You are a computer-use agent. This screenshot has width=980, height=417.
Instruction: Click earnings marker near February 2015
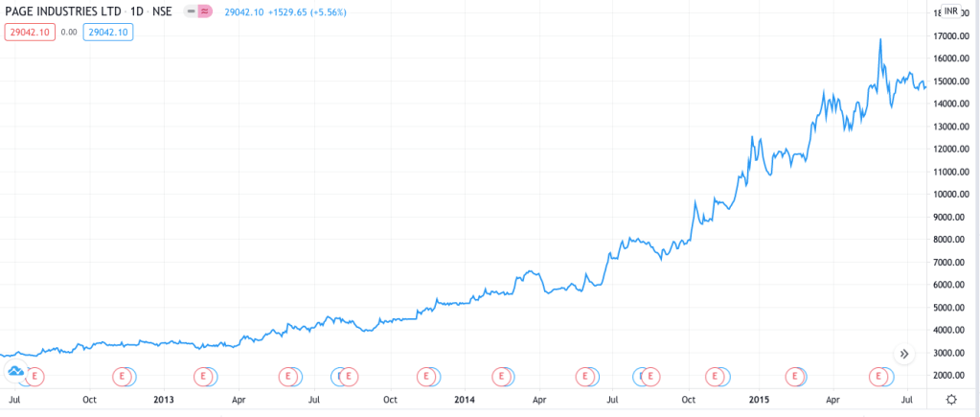pyautogui.click(x=794, y=376)
